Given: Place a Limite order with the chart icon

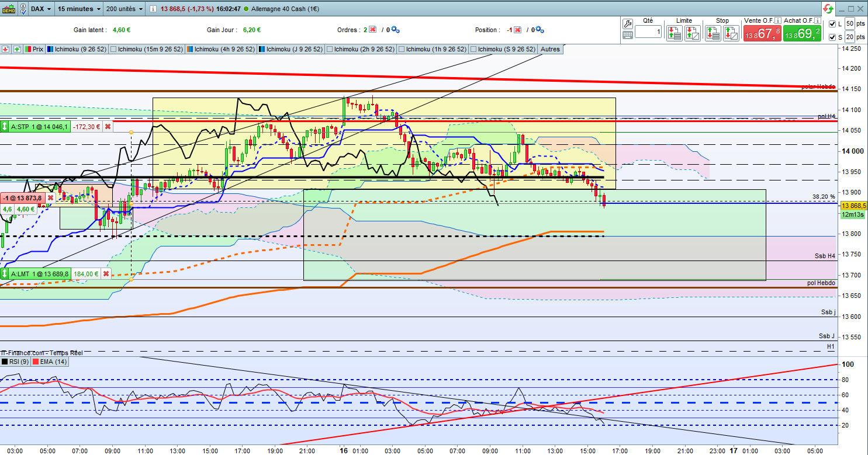Looking at the screenshot, I should coord(692,33).
